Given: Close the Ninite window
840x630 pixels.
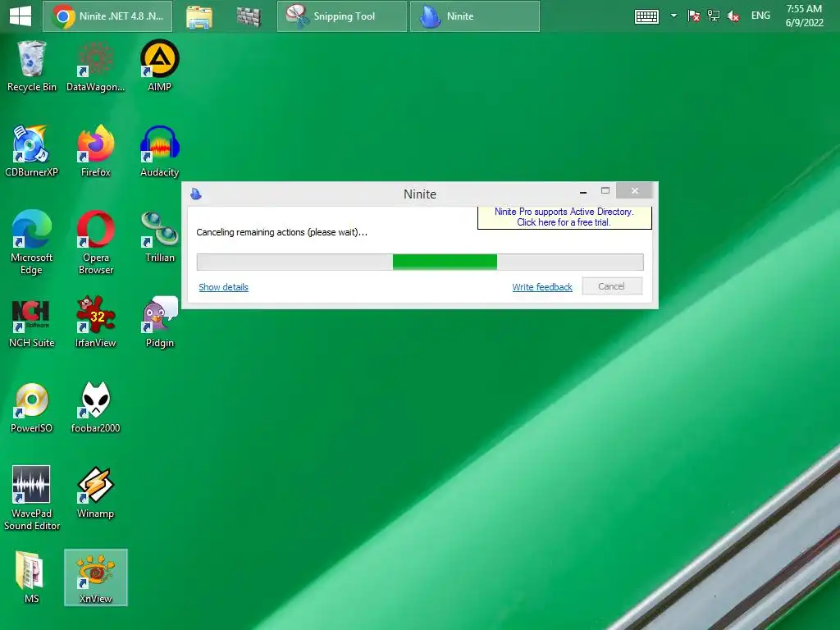Looking at the screenshot, I should pos(634,190).
